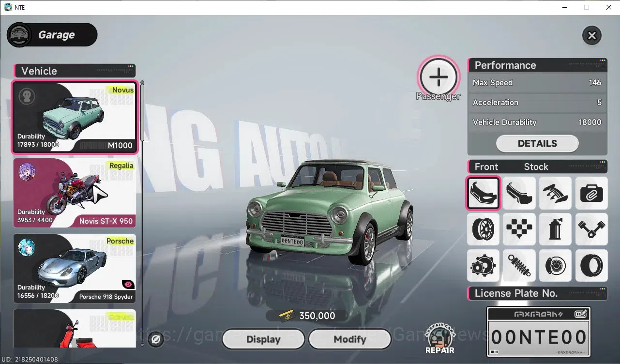Click the NTE app icon in title bar
Viewport: 620px width, 364px height.
8,7
